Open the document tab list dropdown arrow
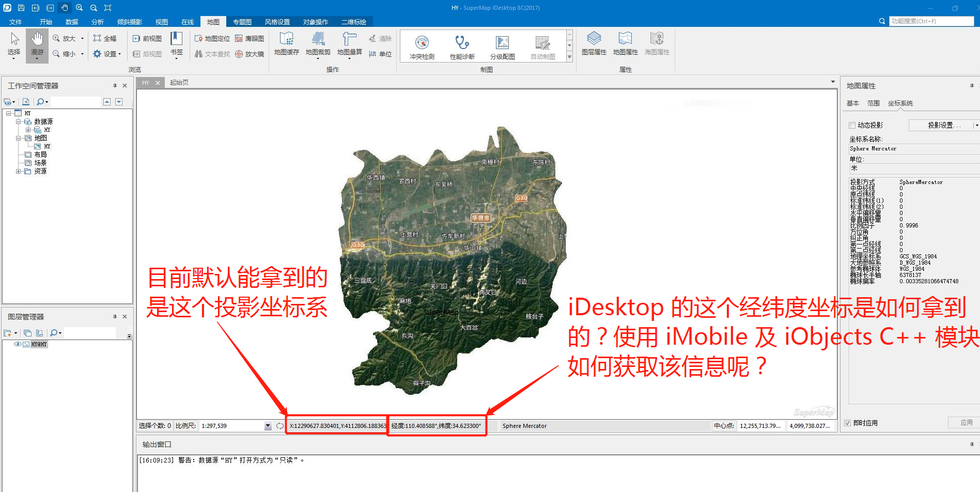980x492 pixels. pyautogui.click(x=833, y=82)
